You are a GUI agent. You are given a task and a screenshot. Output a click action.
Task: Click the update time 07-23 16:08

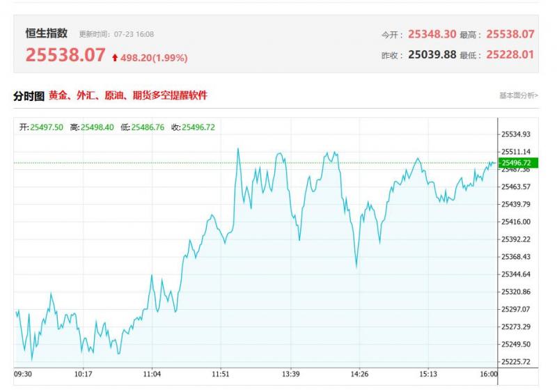[x=134, y=34]
